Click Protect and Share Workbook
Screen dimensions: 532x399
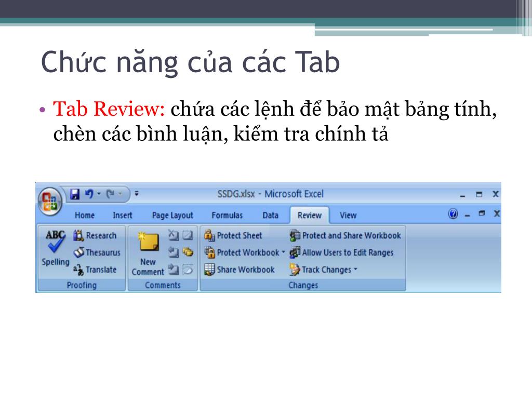tap(345, 235)
